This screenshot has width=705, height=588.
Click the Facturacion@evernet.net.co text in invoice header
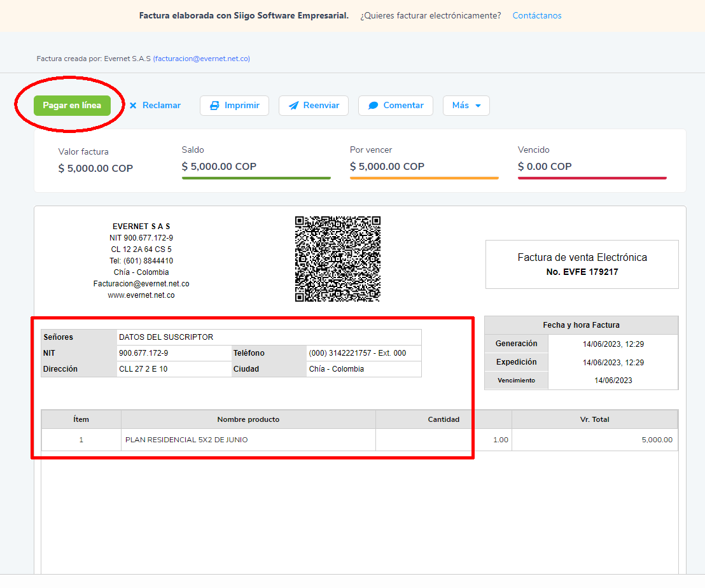tap(141, 284)
